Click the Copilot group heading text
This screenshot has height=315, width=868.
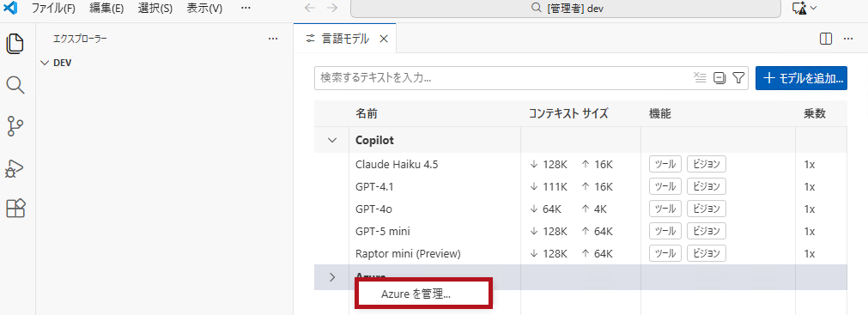(x=374, y=140)
